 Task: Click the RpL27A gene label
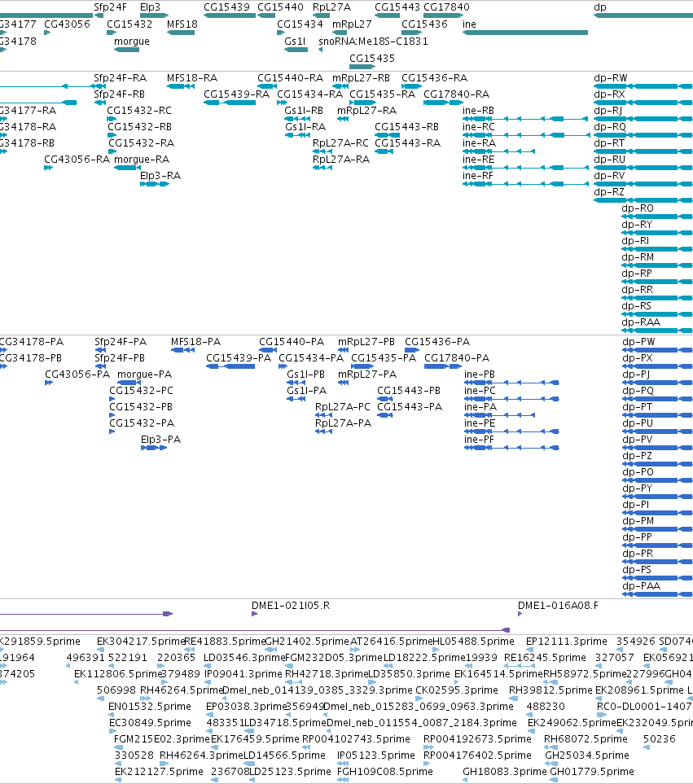(x=331, y=7)
